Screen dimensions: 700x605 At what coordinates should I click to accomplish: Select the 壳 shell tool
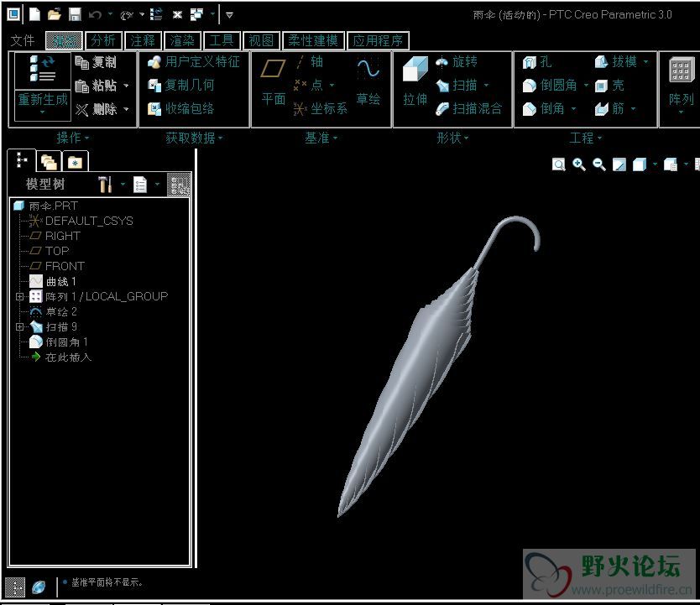[609, 86]
